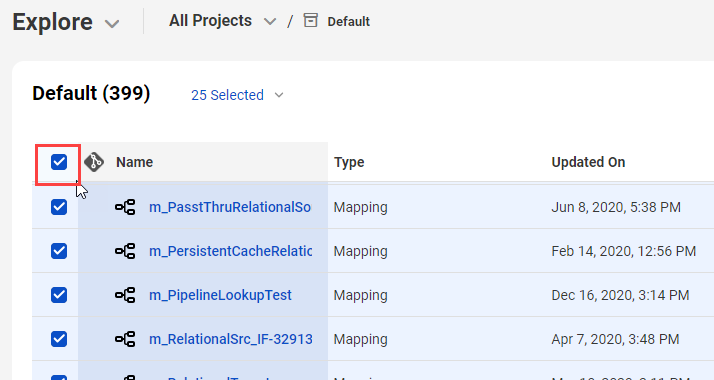Image resolution: width=714 pixels, height=380 pixels.
Task: Sort by the Updated On column header
Action: click(x=588, y=162)
